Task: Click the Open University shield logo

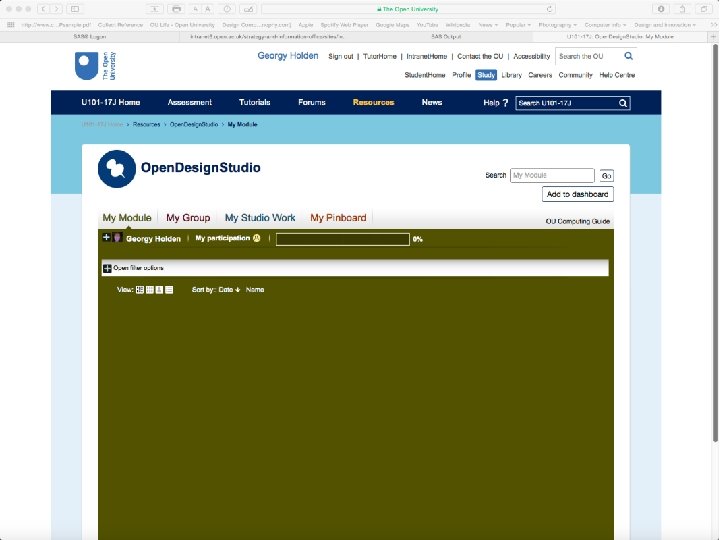Action: coord(86,66)
